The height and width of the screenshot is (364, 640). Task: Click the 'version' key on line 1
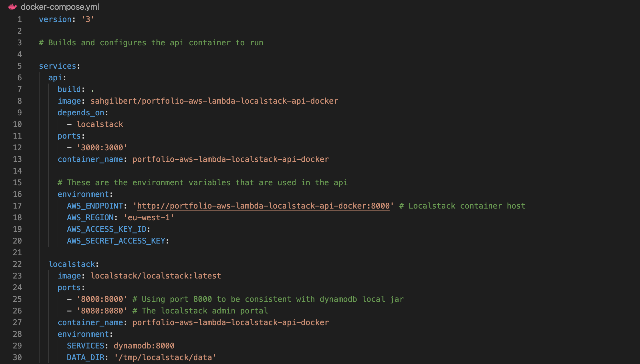coord(55,19)
